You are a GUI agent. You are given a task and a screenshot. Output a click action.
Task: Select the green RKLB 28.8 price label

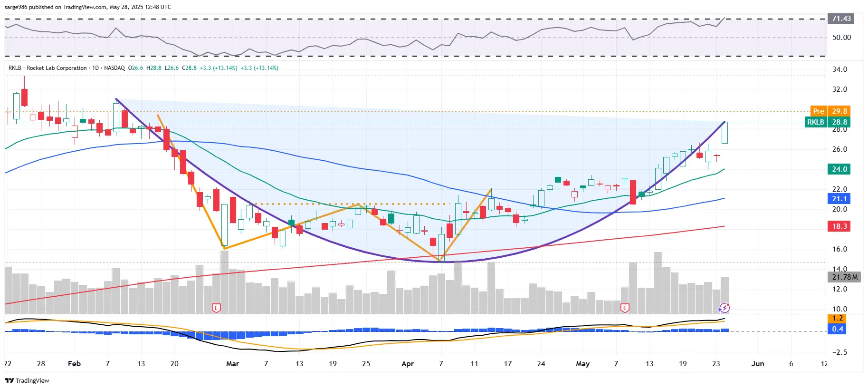827,122
